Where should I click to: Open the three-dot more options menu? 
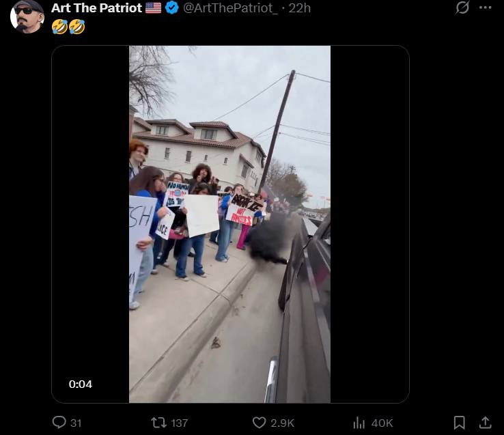[x=485, y=8]
